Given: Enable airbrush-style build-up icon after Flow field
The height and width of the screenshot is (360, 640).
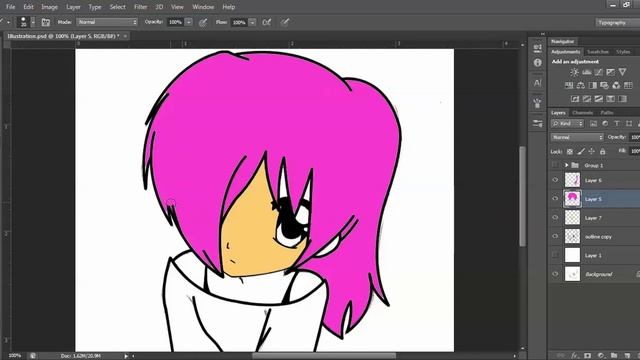Looking at the screenshot, I should point(267,22).
